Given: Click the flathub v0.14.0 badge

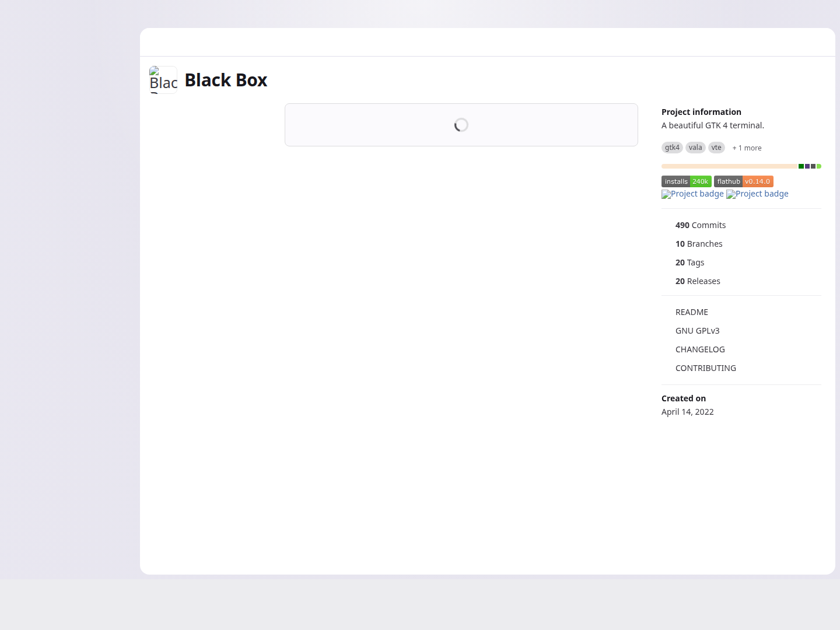Looking at the screenshot, I should (744, 181).
